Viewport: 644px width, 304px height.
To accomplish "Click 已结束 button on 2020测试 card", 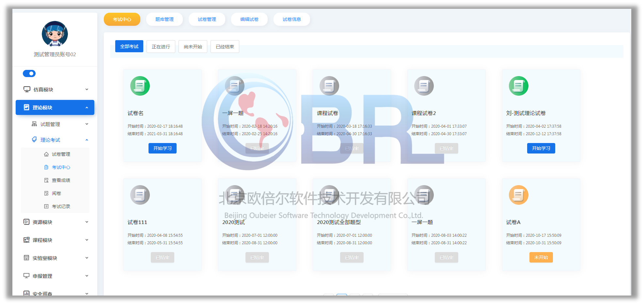I will (x=257, y=257).
